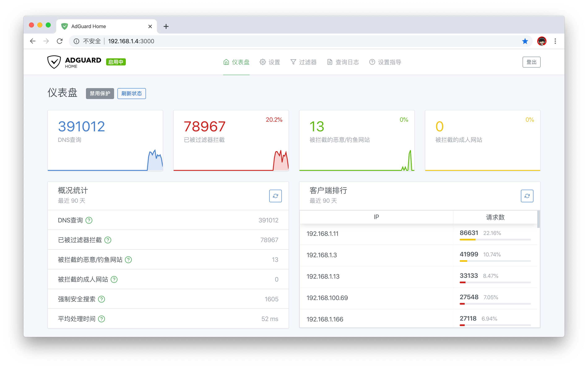Click the 强制安全搜索 help question icon
This screenshot has width=588, height=368.
pos(101,299)
